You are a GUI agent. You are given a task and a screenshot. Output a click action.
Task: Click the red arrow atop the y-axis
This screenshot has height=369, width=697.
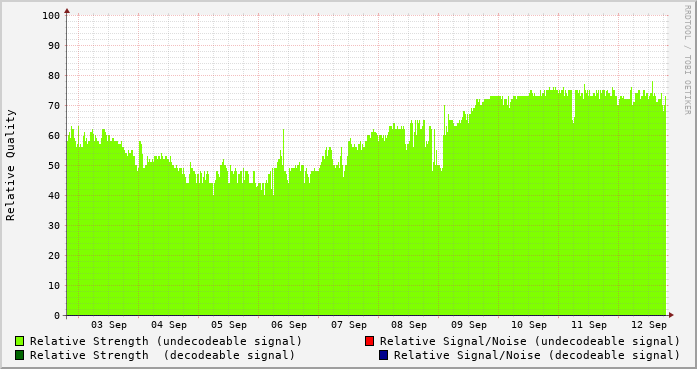[x=67, y=11]
